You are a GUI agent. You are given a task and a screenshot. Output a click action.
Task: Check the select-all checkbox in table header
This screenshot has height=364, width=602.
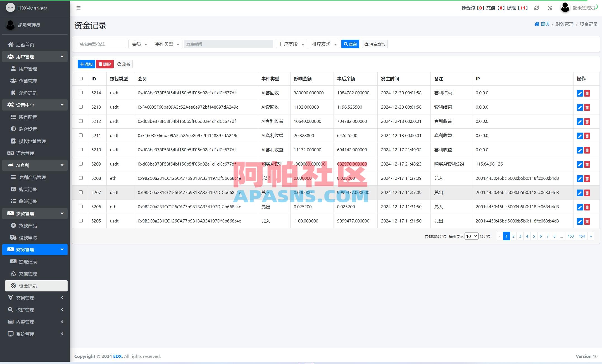pyautogui.click(x=81, y=79)
